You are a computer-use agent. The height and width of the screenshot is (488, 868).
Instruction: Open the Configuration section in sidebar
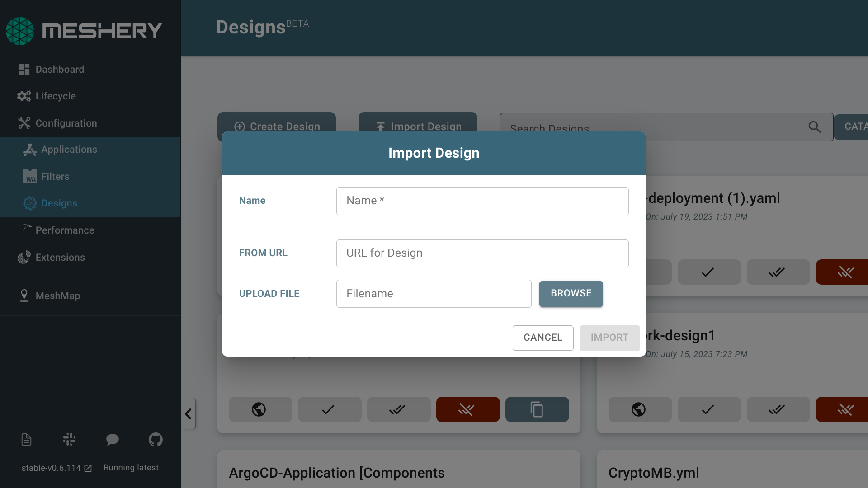(66, 123)
